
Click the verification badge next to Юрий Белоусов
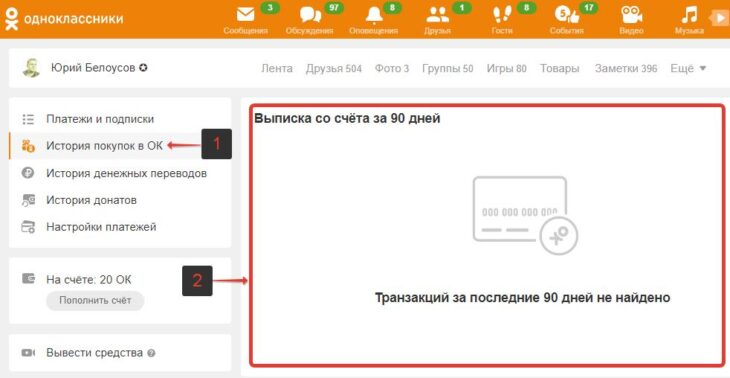tap(143, 68)
